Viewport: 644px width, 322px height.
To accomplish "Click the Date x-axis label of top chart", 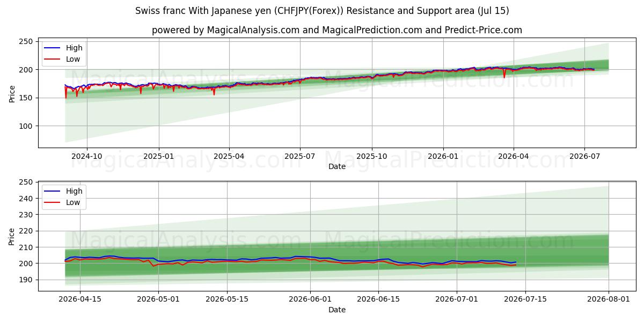I will 337,166.
